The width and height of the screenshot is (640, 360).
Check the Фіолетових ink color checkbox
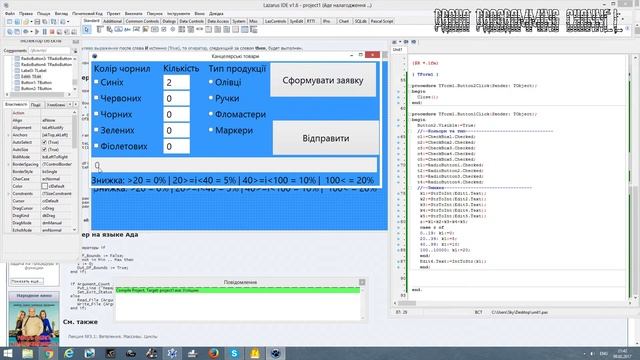click(96, 146)
